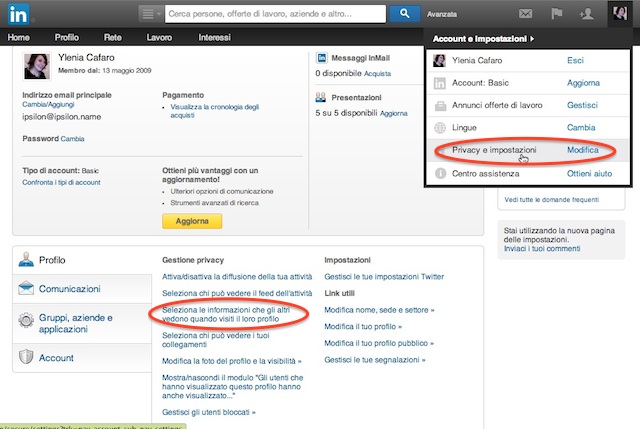Click the add connections person icon

(x=588, y=14)
